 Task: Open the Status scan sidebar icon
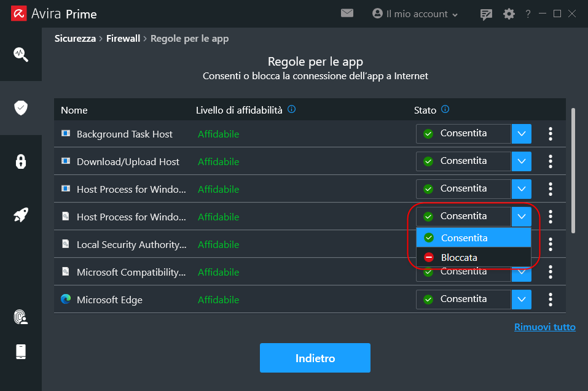[x=21, y=54]
